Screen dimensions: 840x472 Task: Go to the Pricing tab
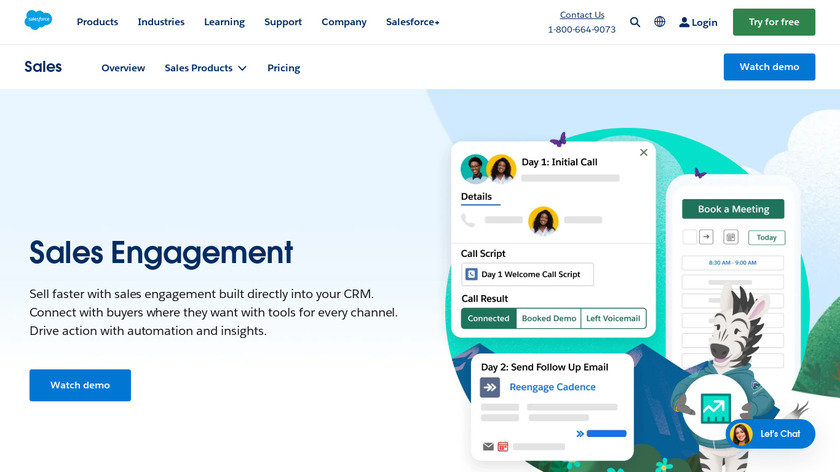(283, 68)
